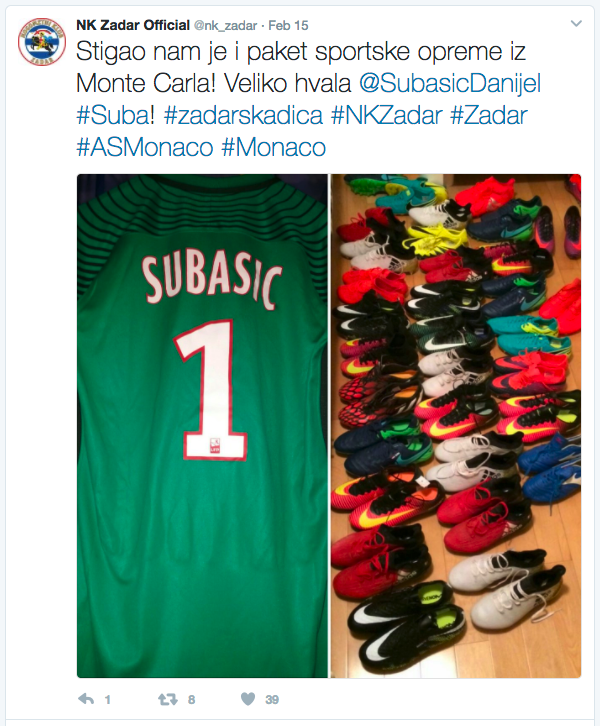Open the likes count of 39
This screenshot has height=726, width=600.
(x=272, y=700)
